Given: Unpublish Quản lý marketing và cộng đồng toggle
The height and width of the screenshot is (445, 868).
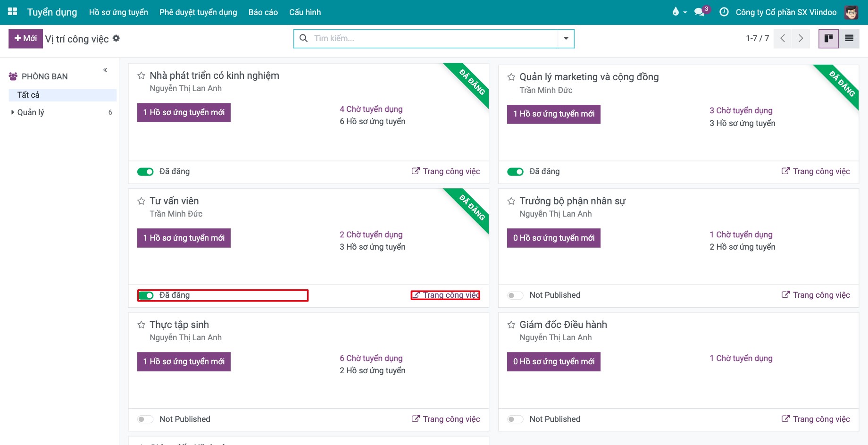Looking at the screenshot, I should point(515,172).
